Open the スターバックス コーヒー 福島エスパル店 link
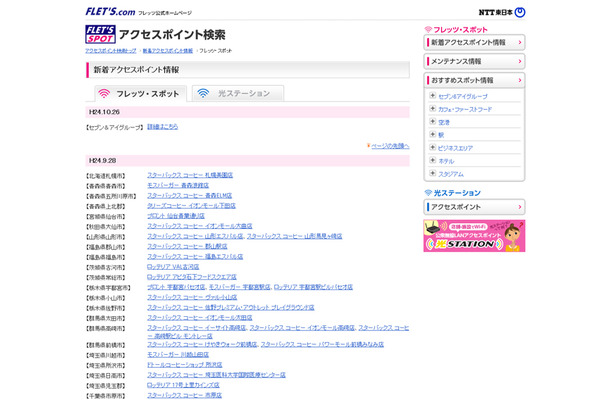Image resolution: width=610 pixels, height=400 pixels. point(195,256)
